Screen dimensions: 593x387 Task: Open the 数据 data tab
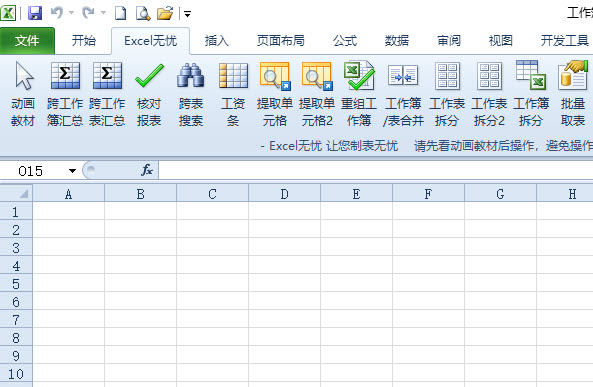(397, 40)
